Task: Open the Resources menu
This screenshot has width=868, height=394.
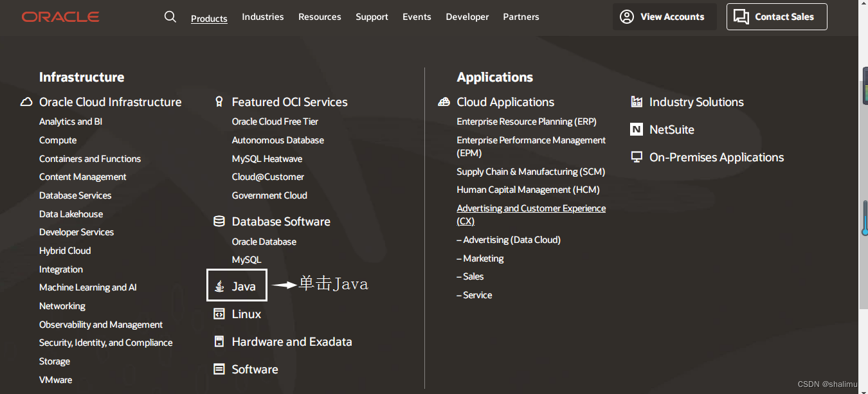Action: (x=320, y=17)
